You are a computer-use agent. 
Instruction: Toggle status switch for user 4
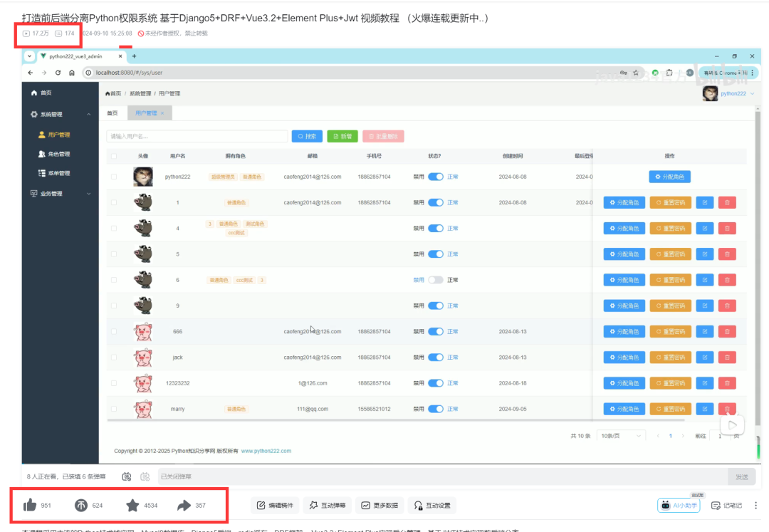(436, 229)
